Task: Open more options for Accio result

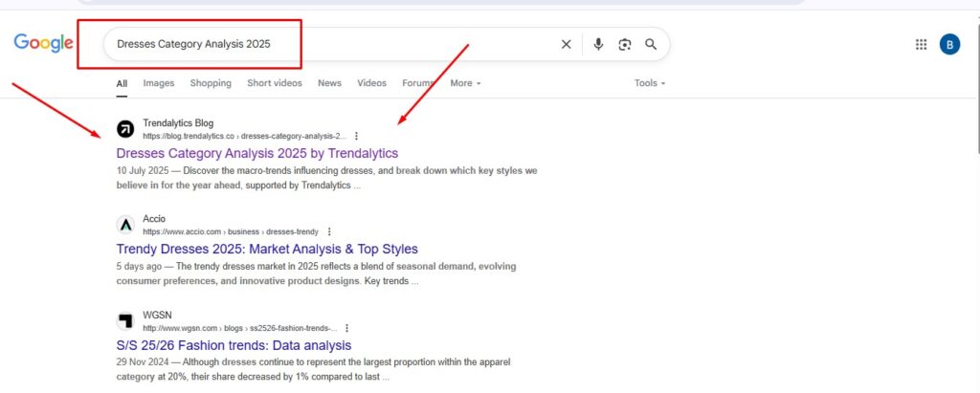Action: point(329,231)
